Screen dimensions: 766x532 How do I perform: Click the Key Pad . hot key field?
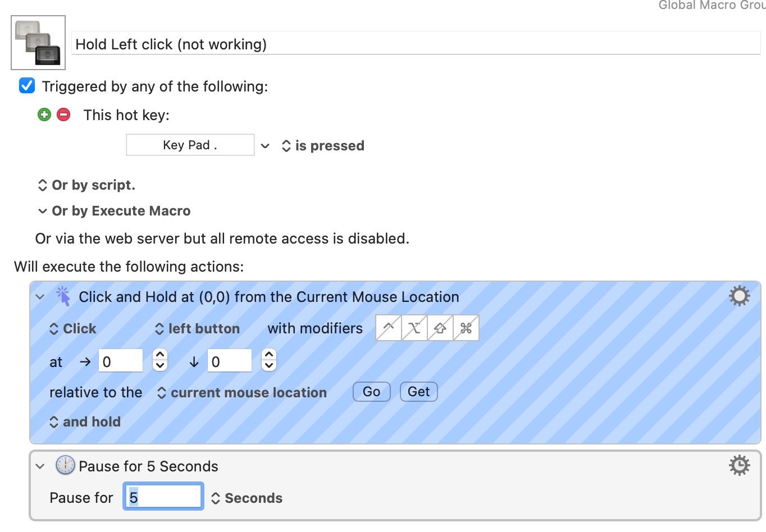pyautogui.click(x=190, y=145)
